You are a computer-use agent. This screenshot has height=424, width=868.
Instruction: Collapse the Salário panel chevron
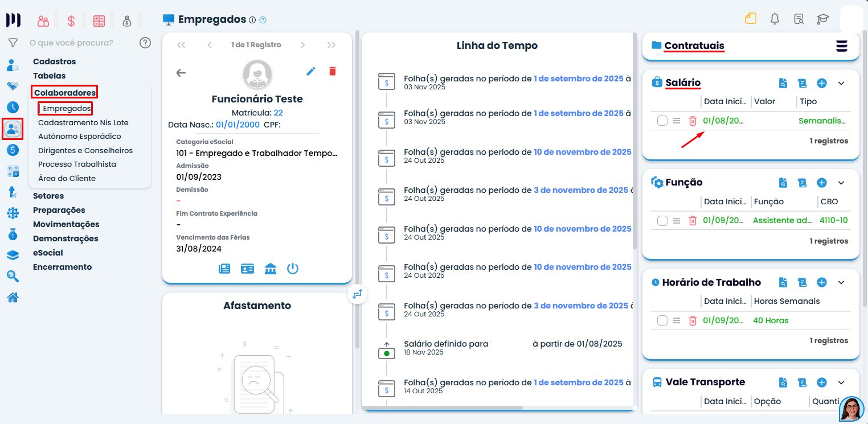[841, 83]
